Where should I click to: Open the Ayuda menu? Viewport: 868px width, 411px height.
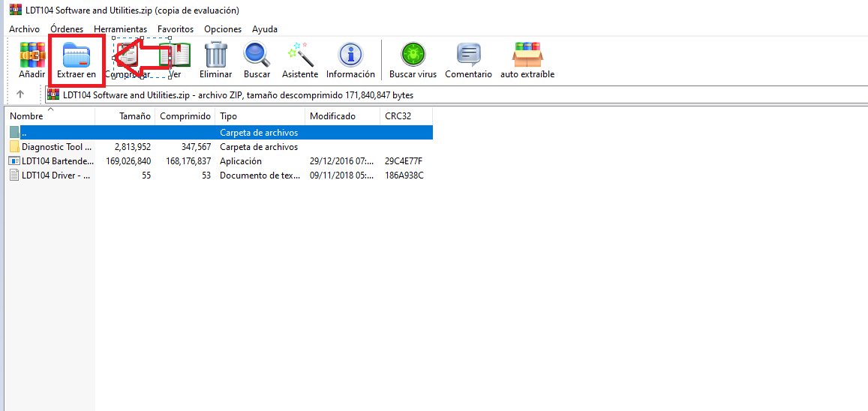coord(265,28)
